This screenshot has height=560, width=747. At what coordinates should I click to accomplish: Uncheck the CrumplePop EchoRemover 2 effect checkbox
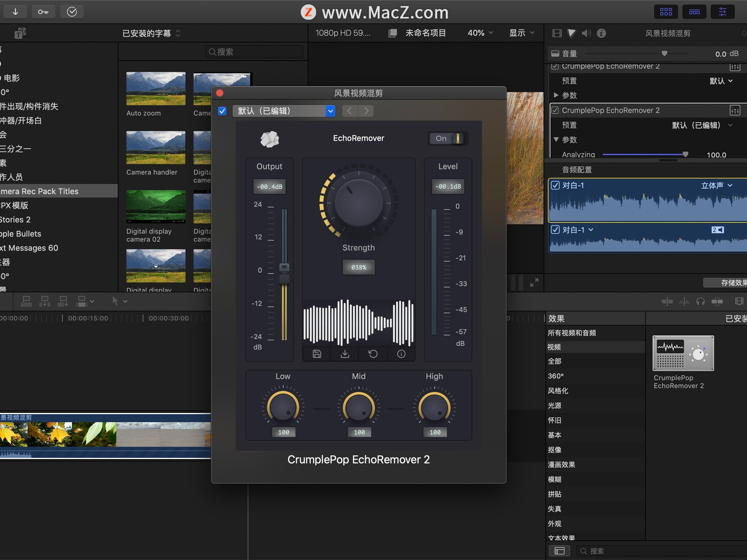(555, 110)
